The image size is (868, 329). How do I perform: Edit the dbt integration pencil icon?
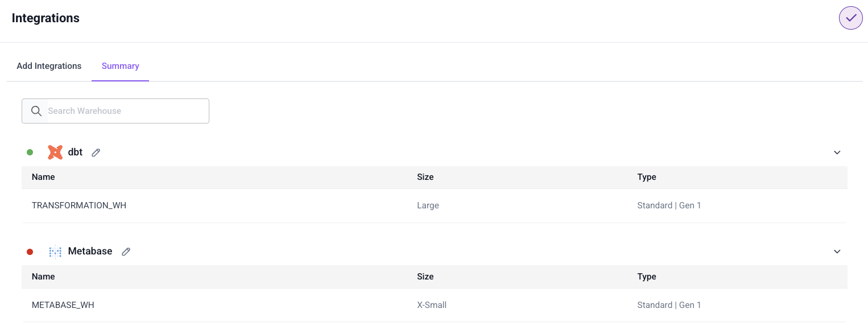click(x=96, y=153)
